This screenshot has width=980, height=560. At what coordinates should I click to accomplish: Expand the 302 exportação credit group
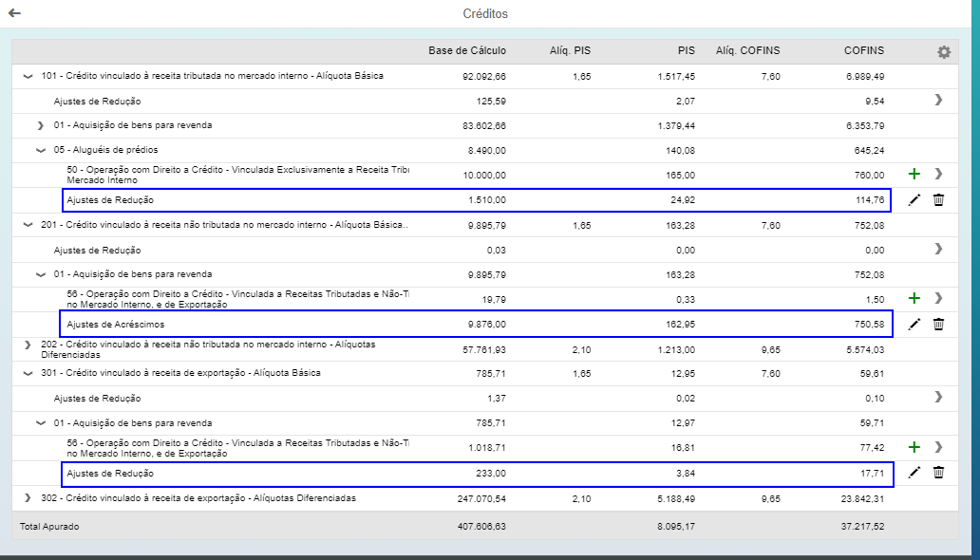click(28, 497)
